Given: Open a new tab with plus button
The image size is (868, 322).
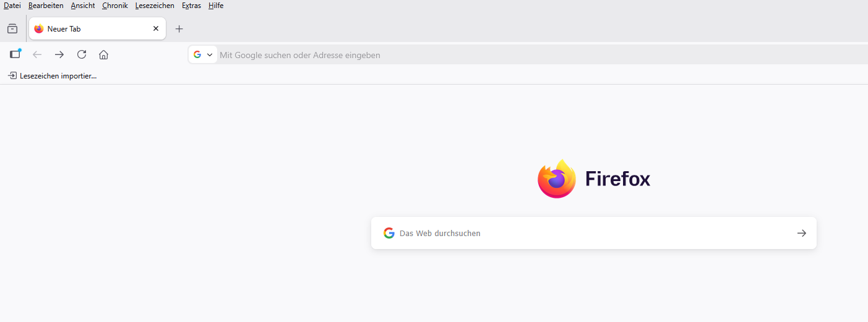Looking at the screenshot, I should pyautogui.click(x=179, y=29).
